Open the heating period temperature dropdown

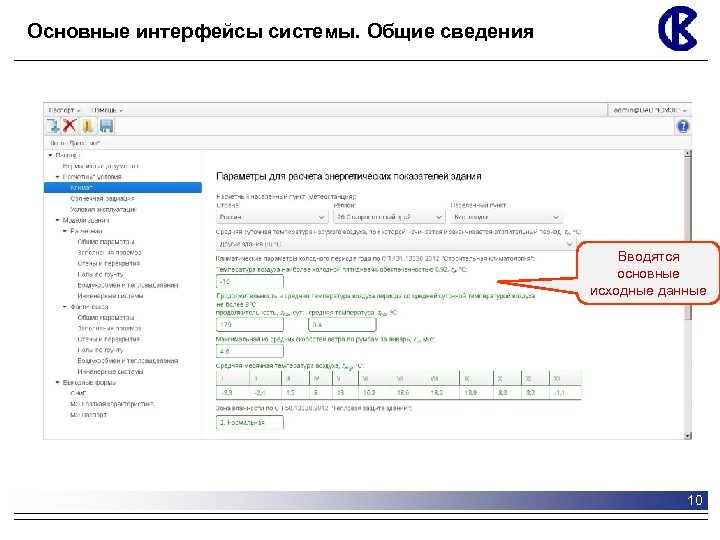396,244
